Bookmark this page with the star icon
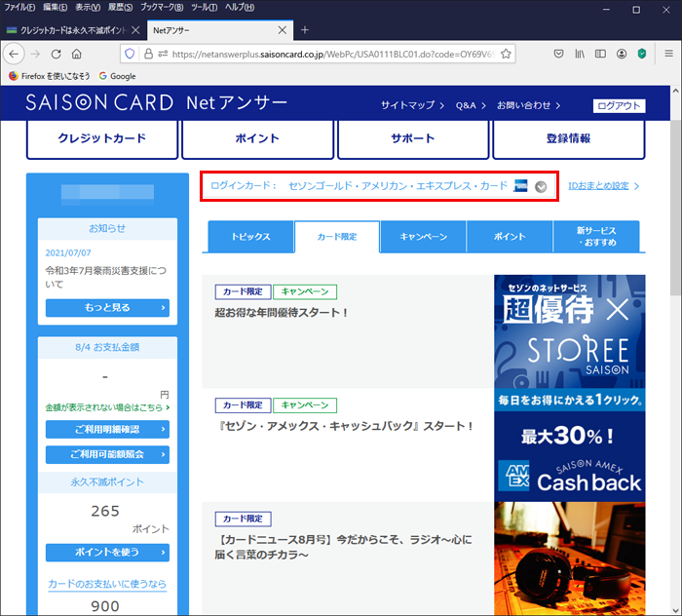682x616 pixels. pyautogui.click(x=506, y=54)
